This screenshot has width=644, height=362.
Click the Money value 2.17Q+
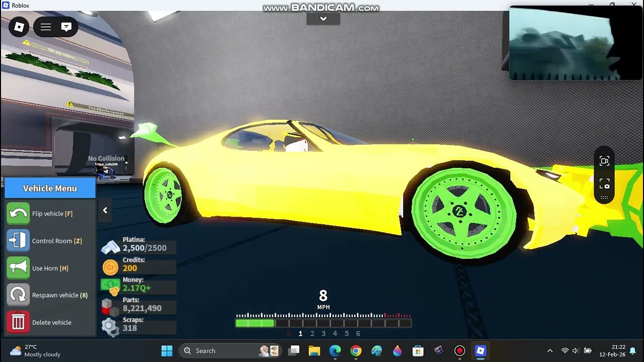coord(137,288)
